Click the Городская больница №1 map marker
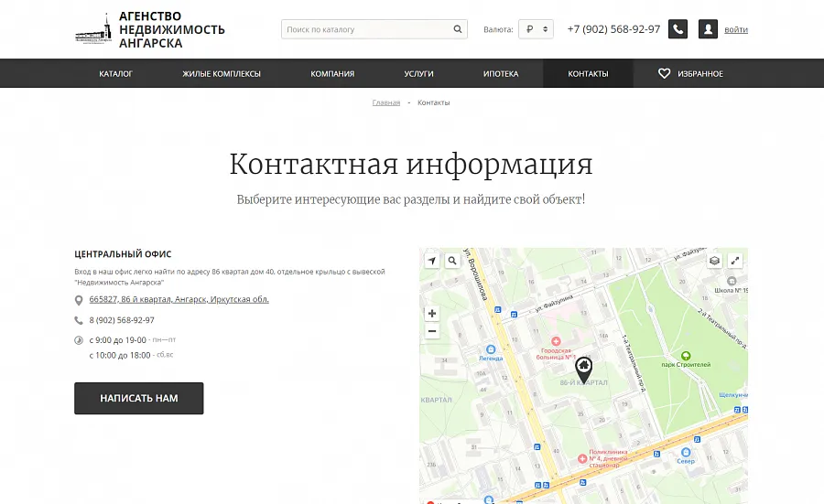824x504 pixels. coord(556,341)
